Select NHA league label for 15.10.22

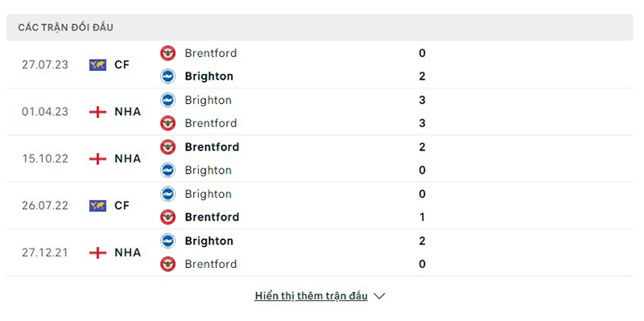pos(128,158)
